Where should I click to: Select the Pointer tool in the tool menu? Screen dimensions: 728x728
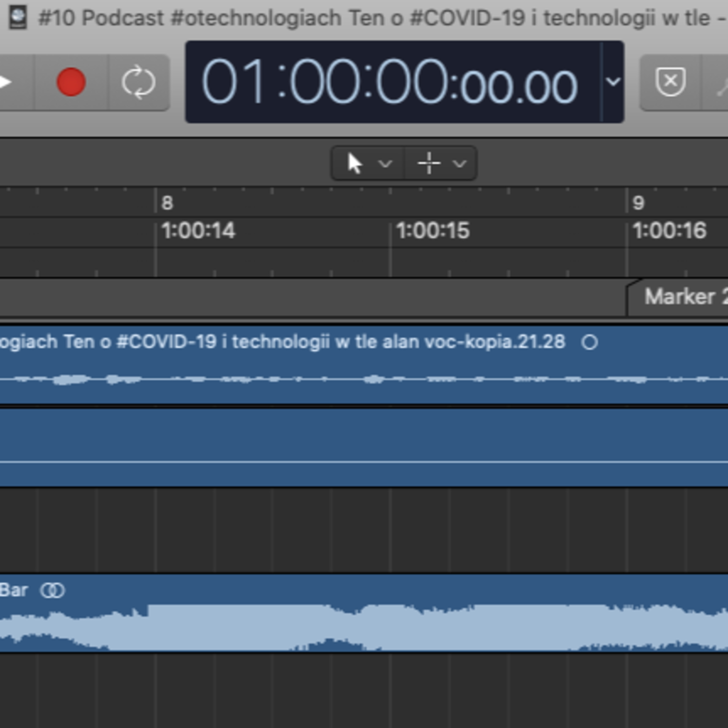tap(355, 163)
